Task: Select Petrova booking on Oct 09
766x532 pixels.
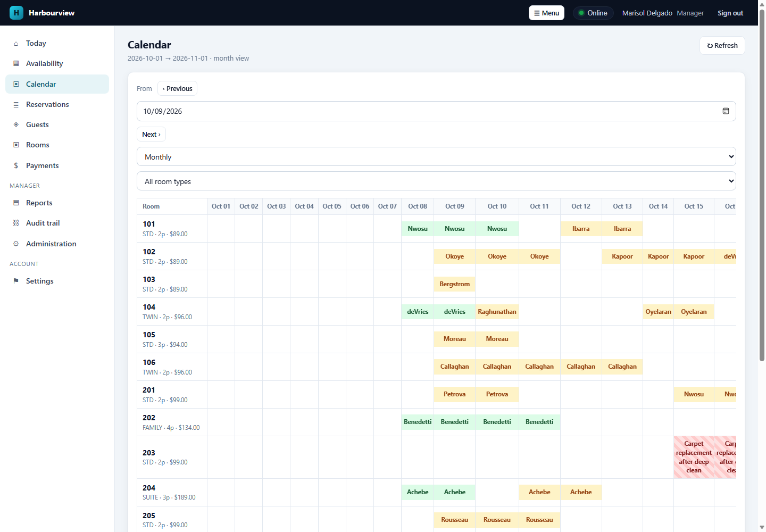Action: 455,394
